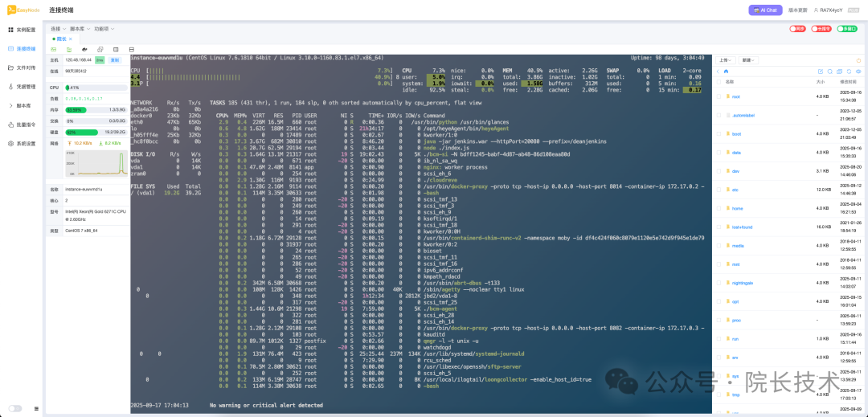
Task: Click the 复制 button beside host IP
Action: coord(115,59)
